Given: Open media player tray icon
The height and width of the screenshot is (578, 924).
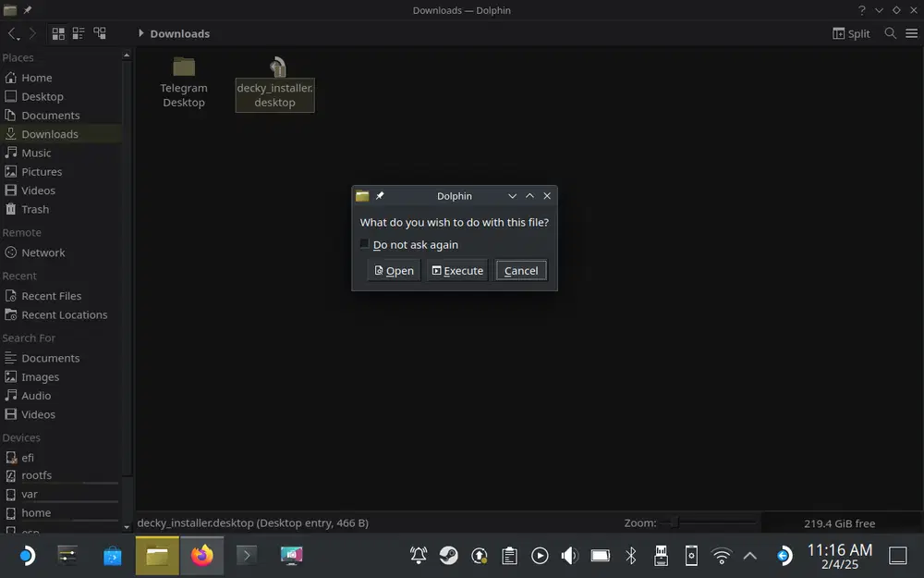Looking at the screenshot, I should (x=540, y=556).
